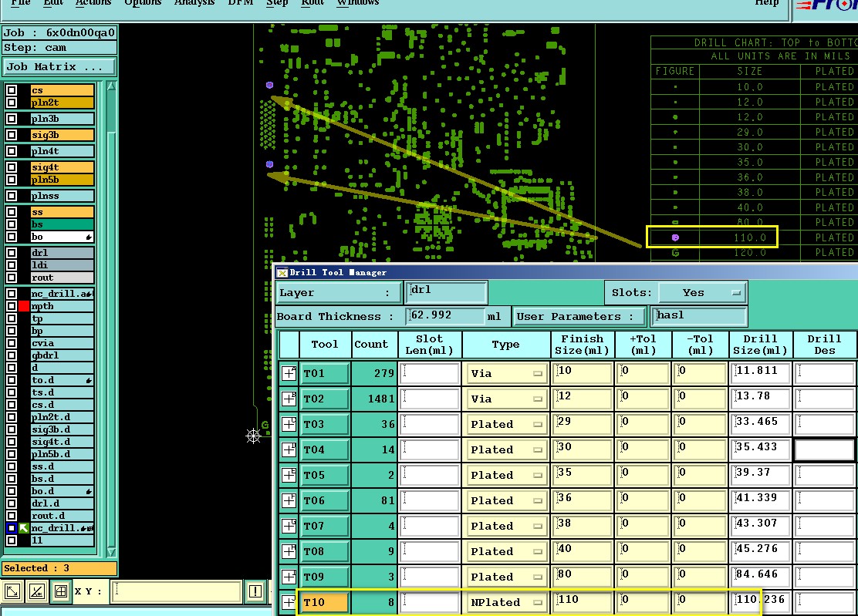Toggle display checkbox for layer cs
This screenshot has height=616, width=858.
pyautogui.click(x=12, y=90)
